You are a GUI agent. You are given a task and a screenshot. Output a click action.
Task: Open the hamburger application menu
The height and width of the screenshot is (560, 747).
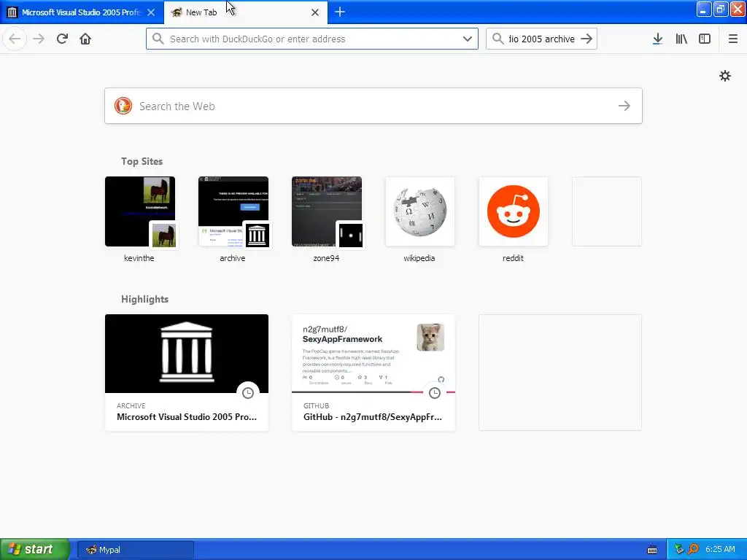[x=732, y=39]
